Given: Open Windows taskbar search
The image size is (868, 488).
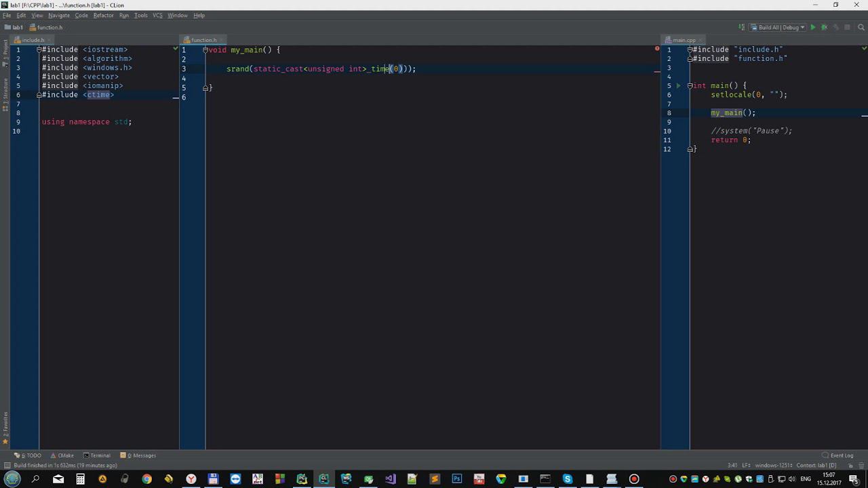Looking at the screenshot, I should (35, 479).
